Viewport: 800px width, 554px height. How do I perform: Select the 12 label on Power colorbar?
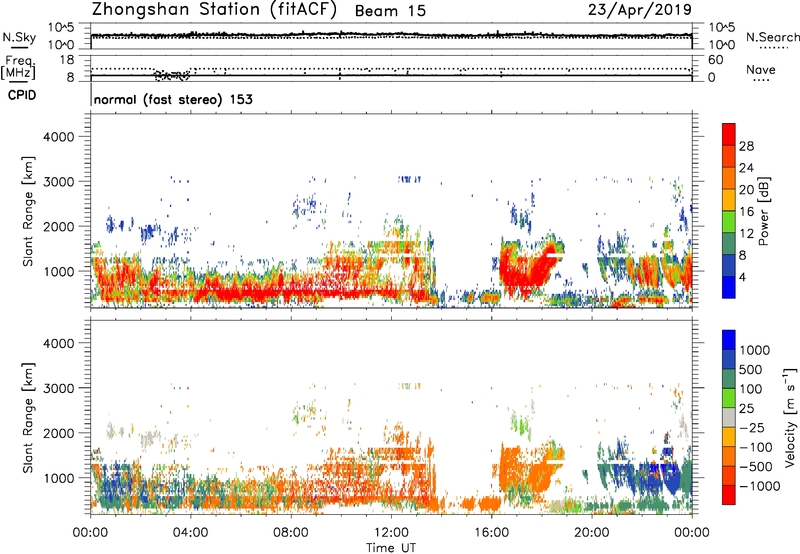(746, 234)
